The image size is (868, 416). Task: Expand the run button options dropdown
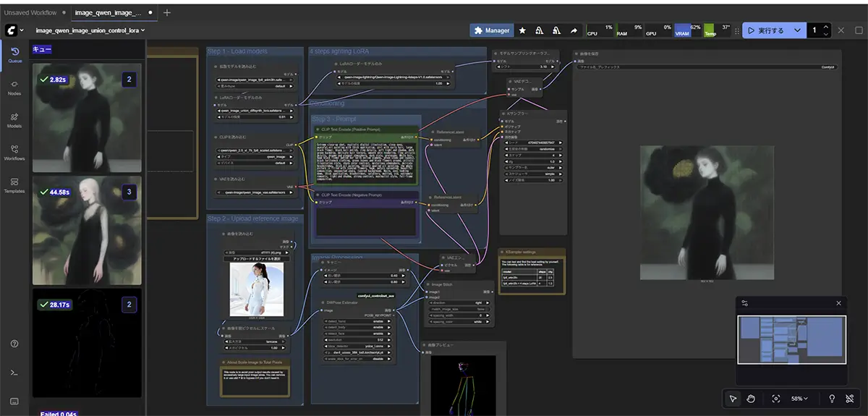[x=798, y=30]
